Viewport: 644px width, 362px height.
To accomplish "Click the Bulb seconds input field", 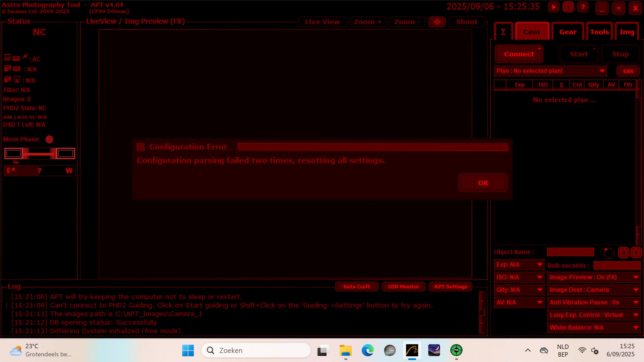I will click(617, 265).
